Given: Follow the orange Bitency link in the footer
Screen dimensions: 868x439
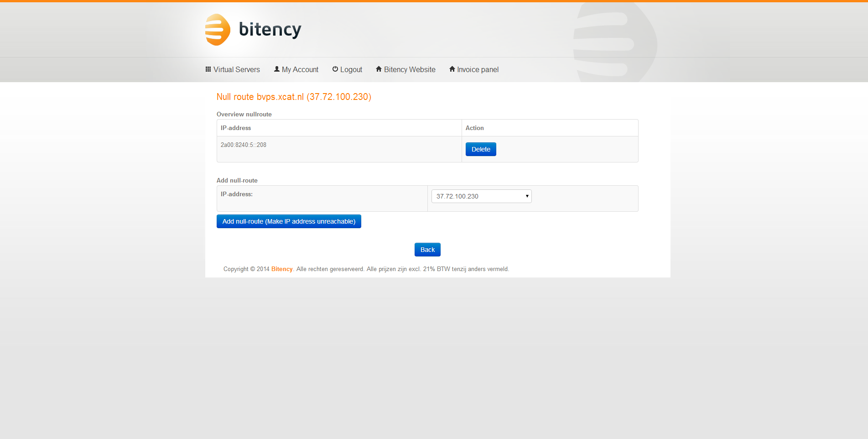Looking at the screenshot, I should (x=282, y=269).
